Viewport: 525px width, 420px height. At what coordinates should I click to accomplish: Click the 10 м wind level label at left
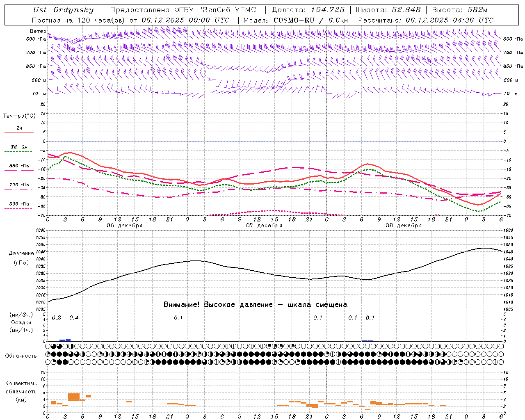tap(39, 94)
